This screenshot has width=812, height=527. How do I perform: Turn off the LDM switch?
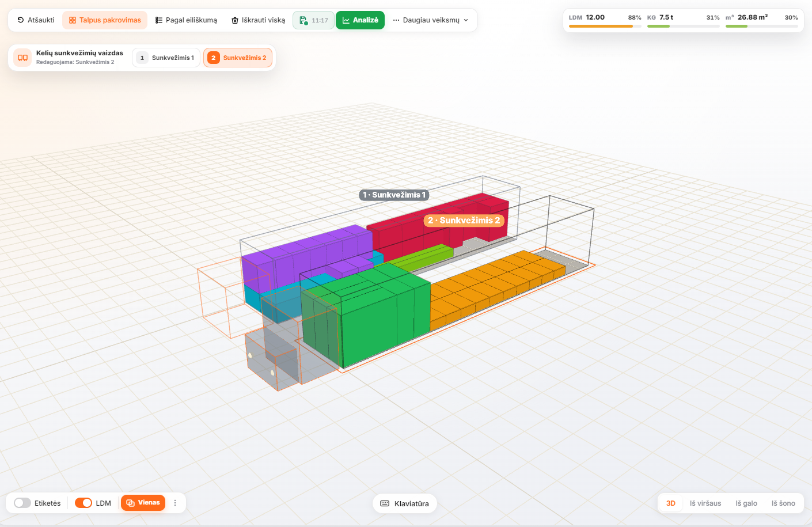pyautogui.click(x=84, y=503)
